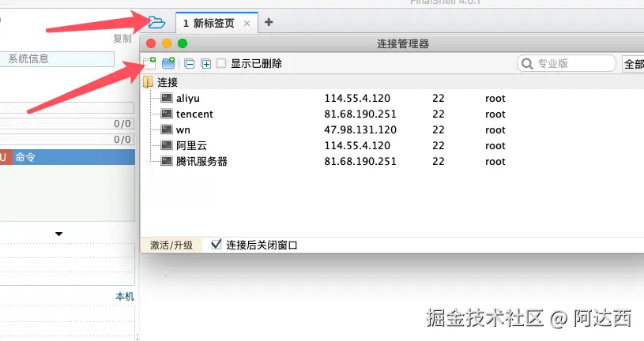644x341 pixels.
Task: Click port 22 in the 阿里云 row
Action: pos(439,146)
